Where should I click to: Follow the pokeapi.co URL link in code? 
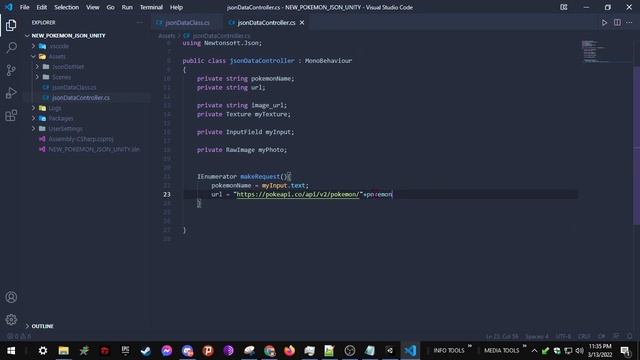(x=298, y=194)
